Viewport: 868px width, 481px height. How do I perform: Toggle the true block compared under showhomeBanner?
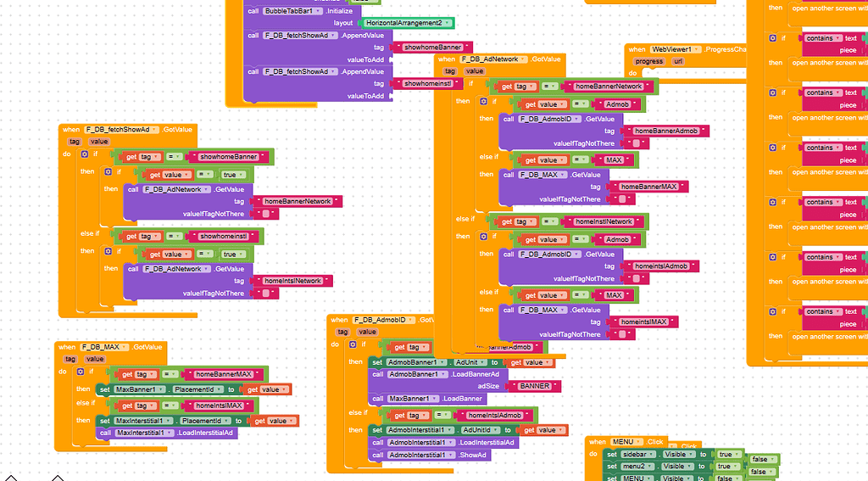coord(231,175)
